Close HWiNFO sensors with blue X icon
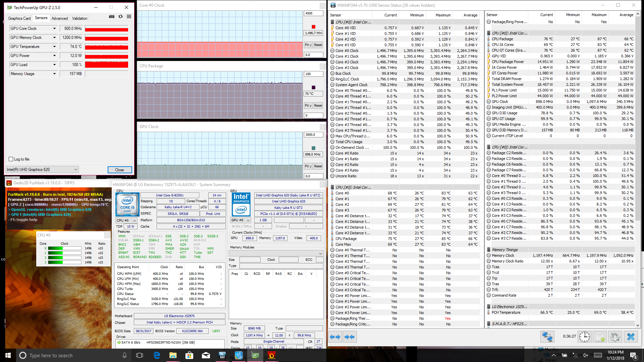 click(x=631, y=337)
